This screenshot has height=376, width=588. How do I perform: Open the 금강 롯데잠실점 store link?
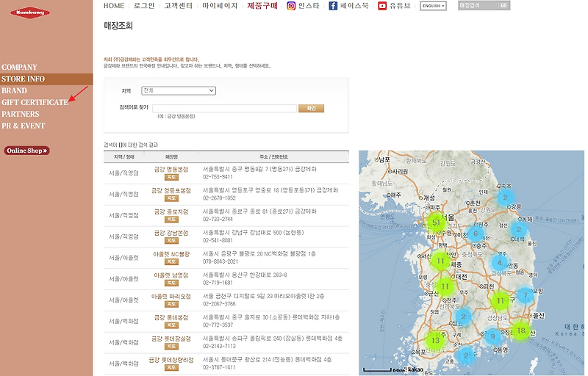[x=171, y=339]
